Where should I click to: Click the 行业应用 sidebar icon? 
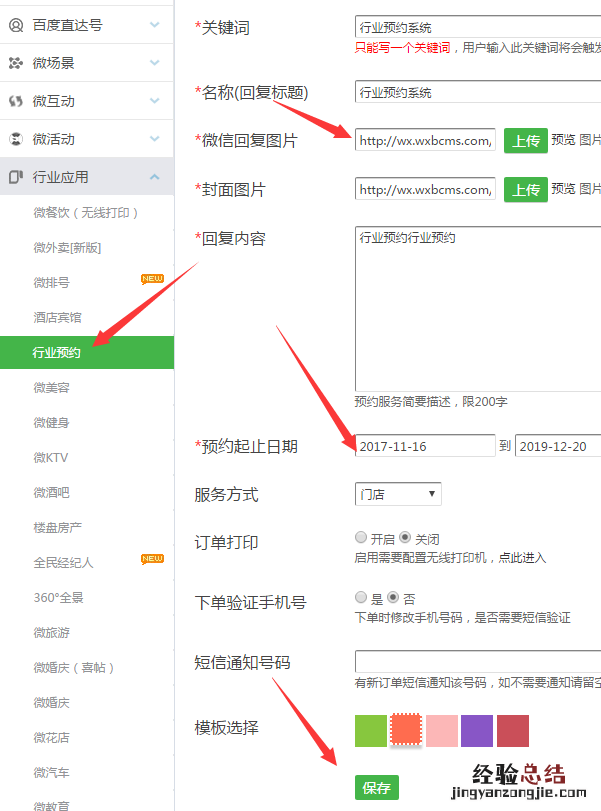pyautogui.click(x=16, y=177)
